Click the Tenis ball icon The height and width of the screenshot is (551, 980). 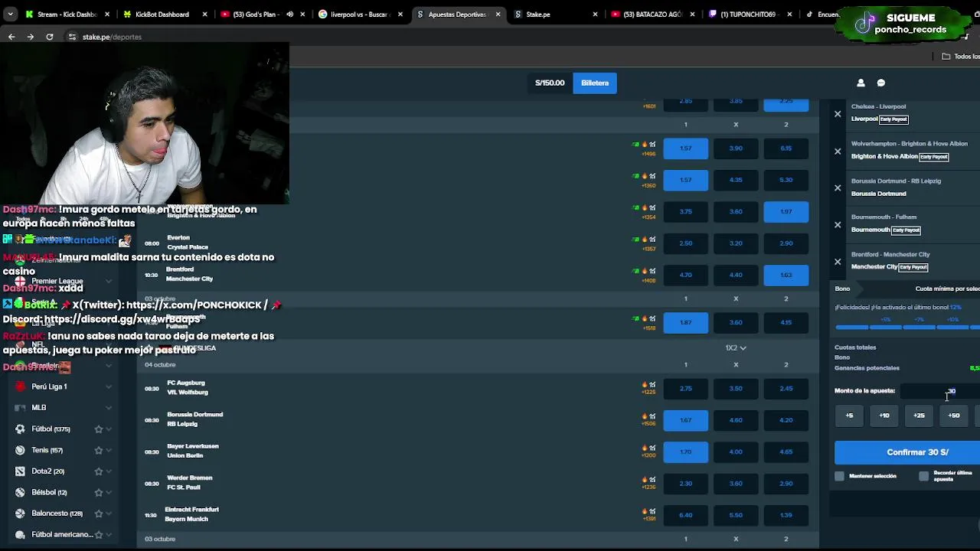(x=20, y=450)
